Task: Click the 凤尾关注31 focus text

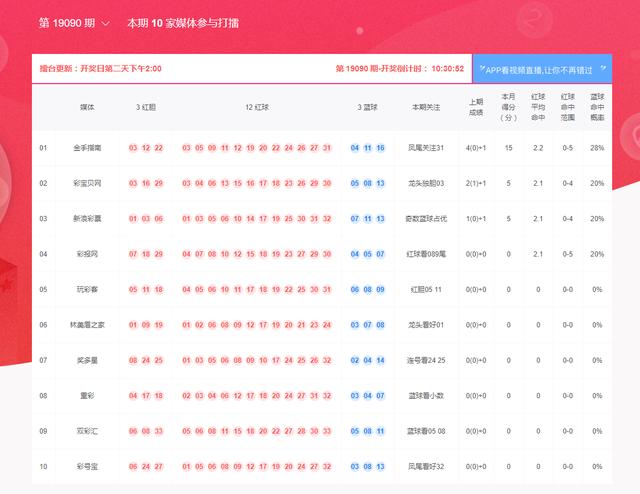Action: [426, 148]
